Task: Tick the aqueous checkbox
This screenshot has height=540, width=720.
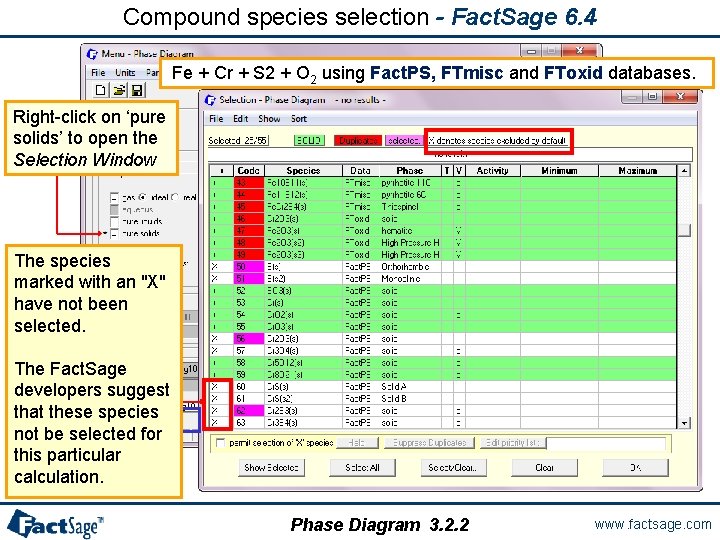Action: click(x=114, y=210)
